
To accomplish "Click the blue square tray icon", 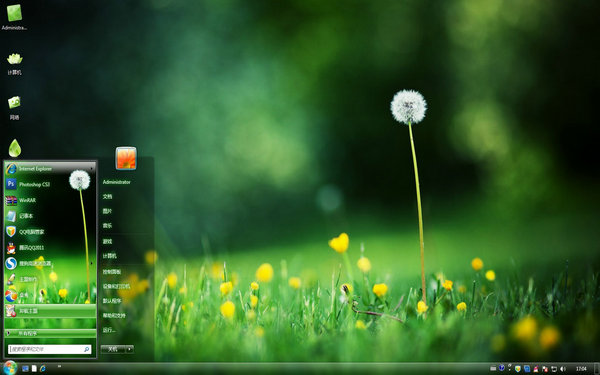I will pyautogui.click(x=527, y=369).
